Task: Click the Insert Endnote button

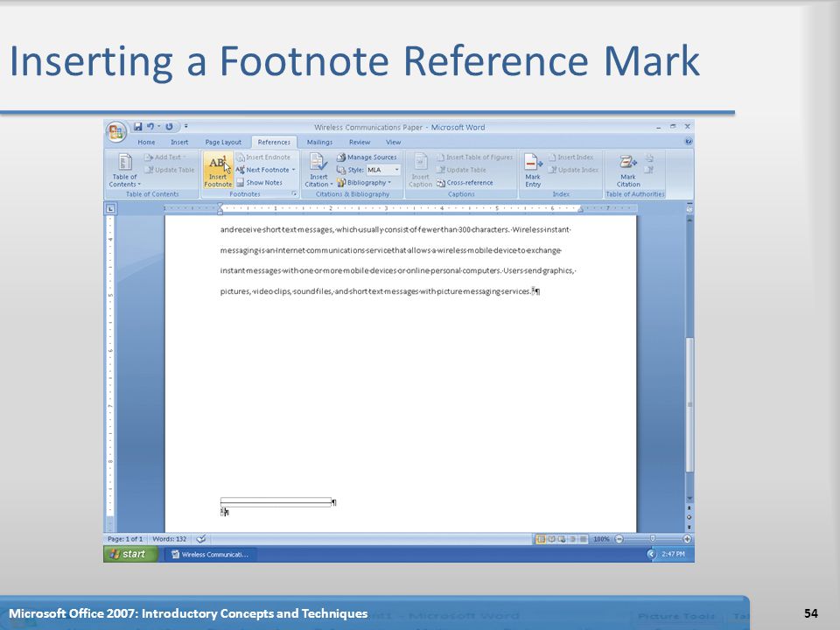Action: coord(263,157)
